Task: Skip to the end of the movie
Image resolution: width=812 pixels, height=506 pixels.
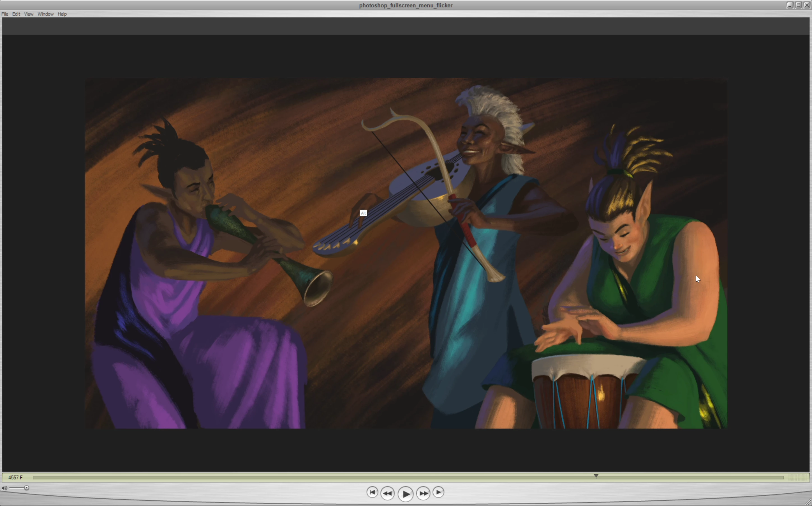Action: tap(438, 492)
